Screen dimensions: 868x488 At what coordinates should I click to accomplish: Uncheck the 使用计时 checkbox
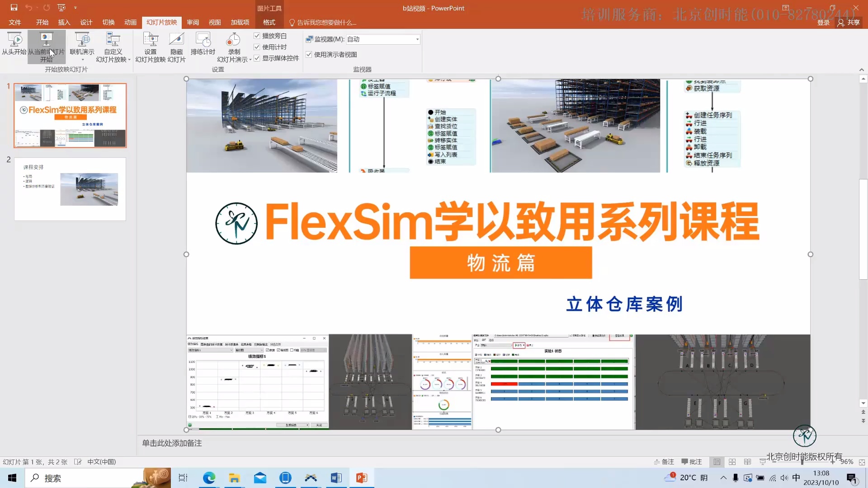click(257, 46)
